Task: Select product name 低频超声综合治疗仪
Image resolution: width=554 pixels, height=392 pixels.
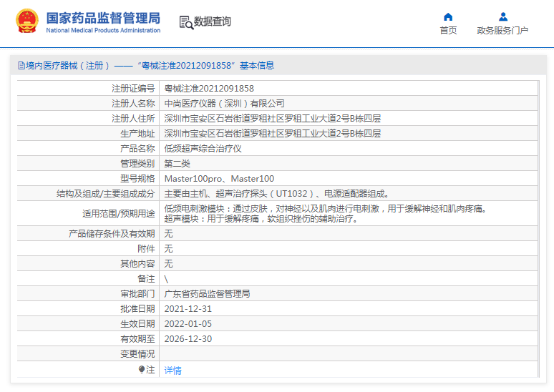Action: pos(203,148)
